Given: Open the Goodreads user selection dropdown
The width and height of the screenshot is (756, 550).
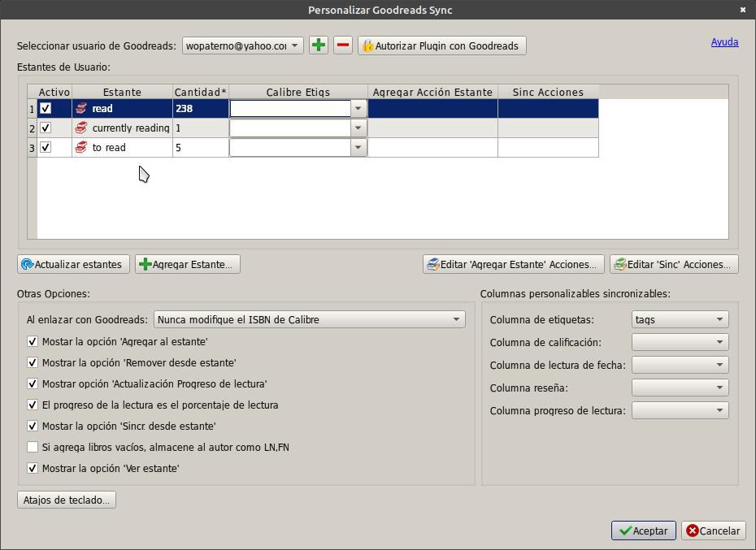Looking at the screenshot, I should click(243, 45).
